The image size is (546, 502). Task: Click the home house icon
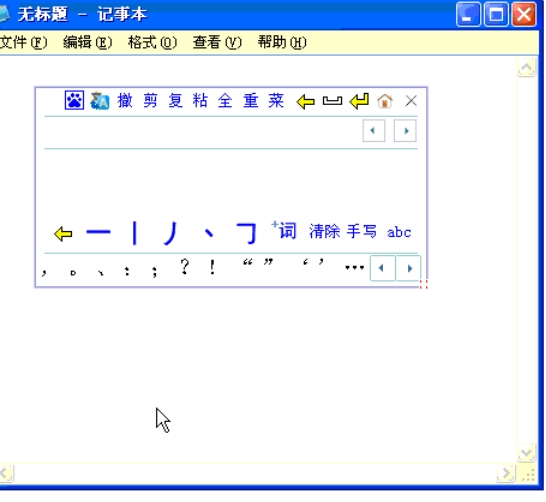385,101
